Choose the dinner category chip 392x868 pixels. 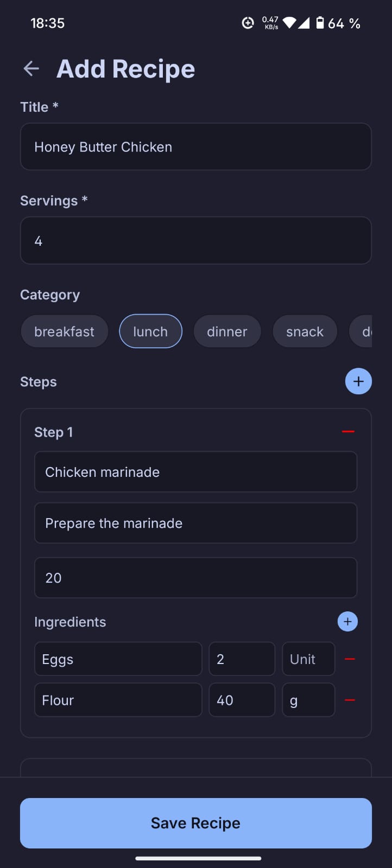(x=227, y=331)
